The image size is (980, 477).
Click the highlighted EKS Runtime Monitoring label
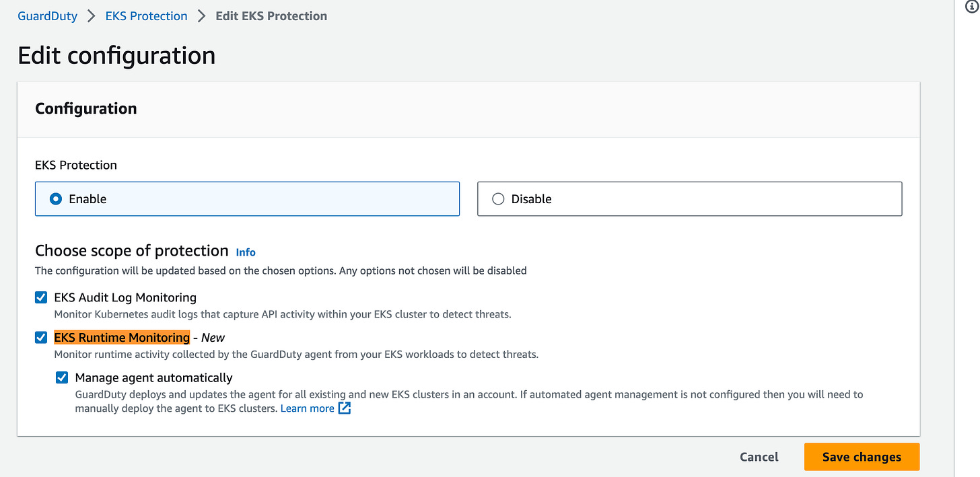[x=122, y=337]
